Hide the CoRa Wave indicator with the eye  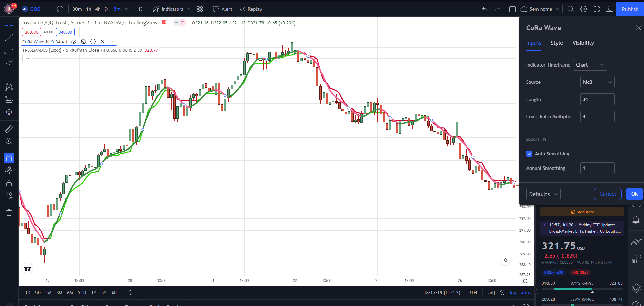[74, 42]
